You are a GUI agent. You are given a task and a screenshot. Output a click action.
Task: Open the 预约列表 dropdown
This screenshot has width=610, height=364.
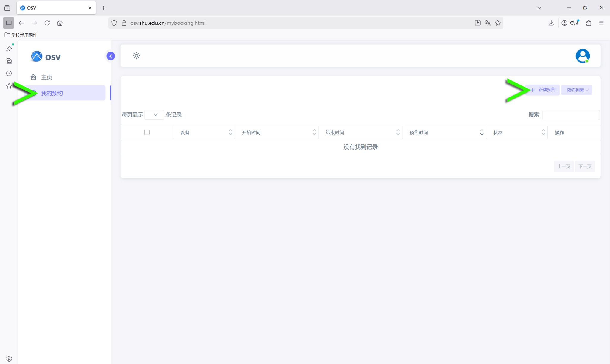577,90
